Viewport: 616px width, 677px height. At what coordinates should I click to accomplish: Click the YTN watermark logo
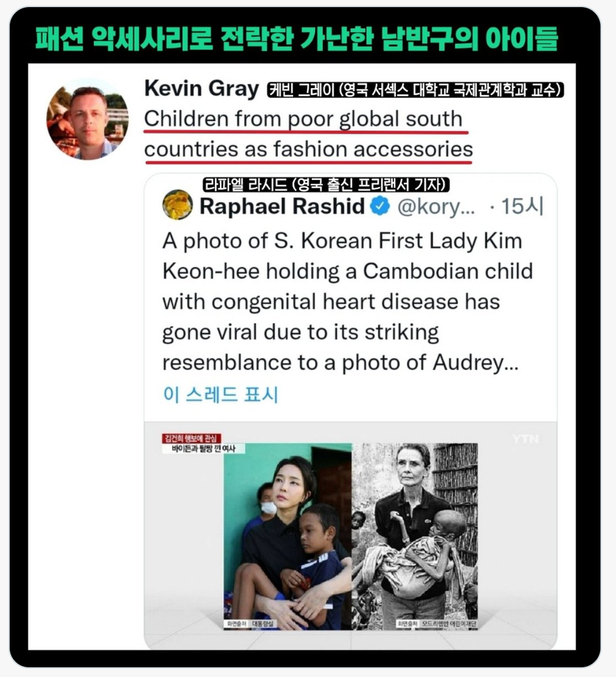point(525,439)
